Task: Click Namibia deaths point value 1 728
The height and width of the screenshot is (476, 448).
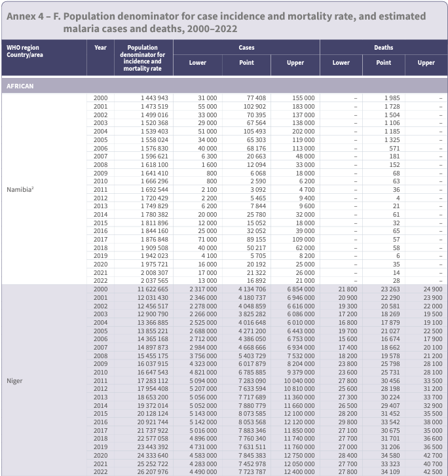Action: (x=392, y=107)
